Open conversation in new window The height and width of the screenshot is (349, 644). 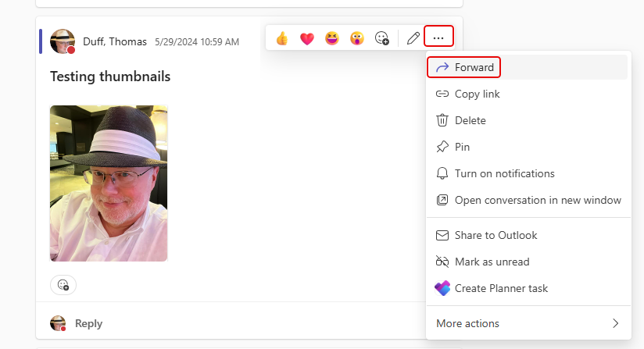coord(538,200)
